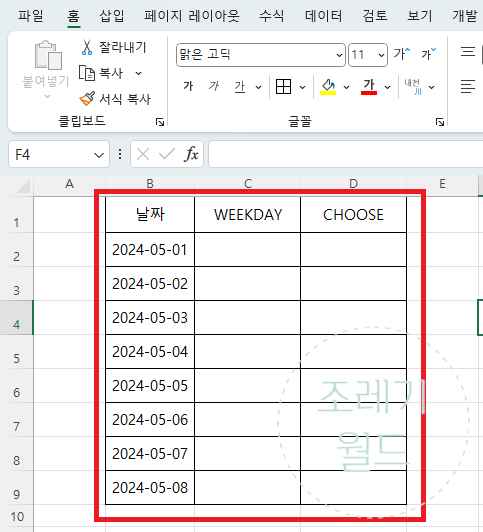Apply the borders grid icon

(283, 87)
